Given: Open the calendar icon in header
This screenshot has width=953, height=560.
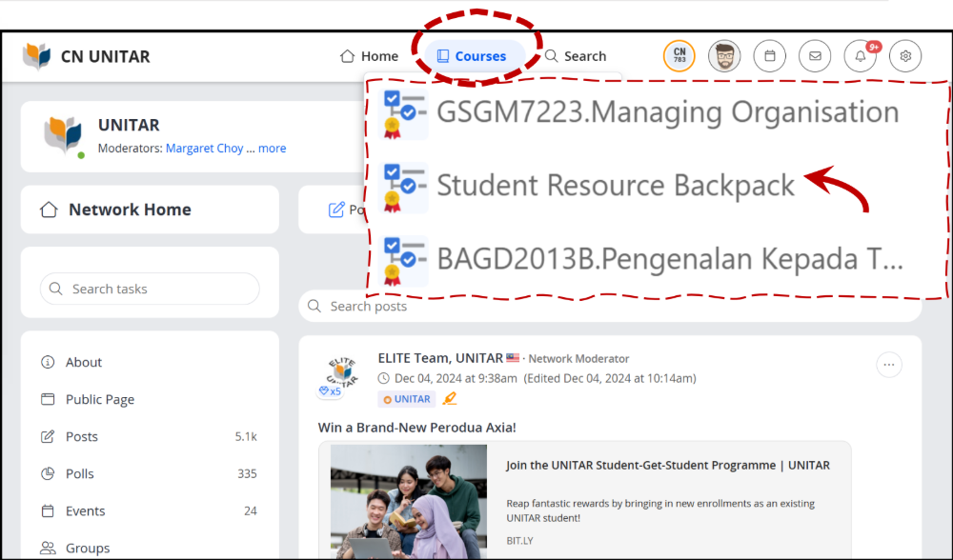Looking at the screenshot, I should tap(769, 56).
